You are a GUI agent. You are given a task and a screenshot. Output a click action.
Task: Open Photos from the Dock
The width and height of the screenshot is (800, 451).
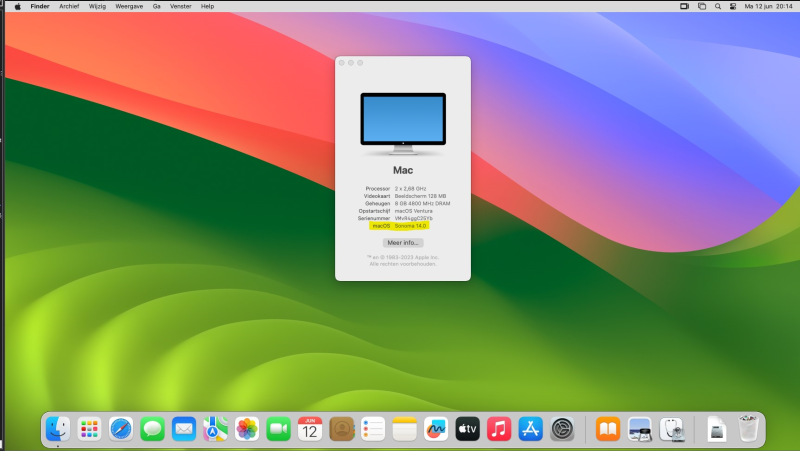point(247,429)
